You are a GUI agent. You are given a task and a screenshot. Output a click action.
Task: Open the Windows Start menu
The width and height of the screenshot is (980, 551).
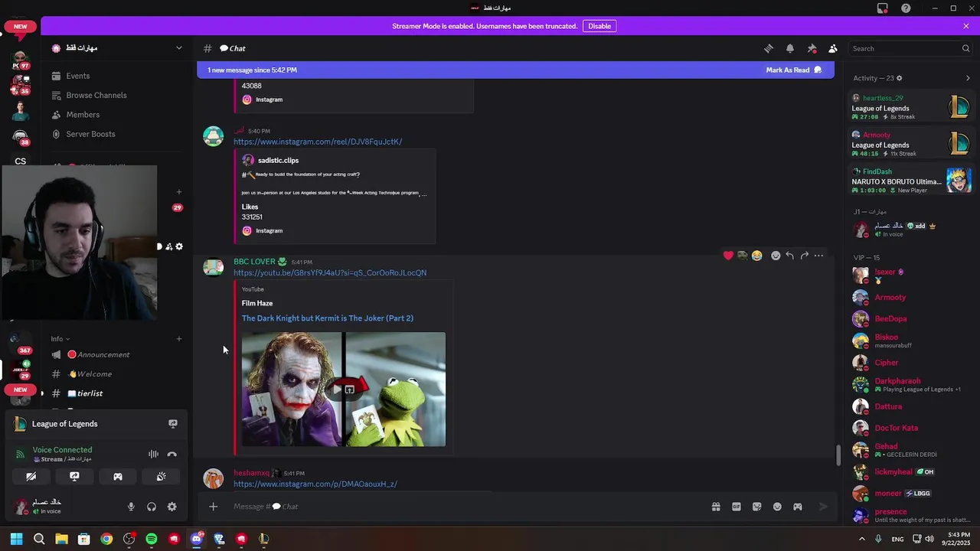tap(17, 539)
